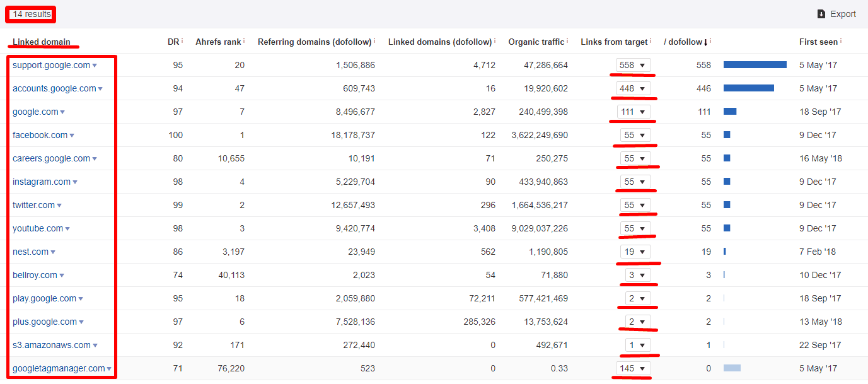Expand links dropdown for facebook.com row
Image resolution: width=868 pixels, height=384 pixels.
click(635, 135)
